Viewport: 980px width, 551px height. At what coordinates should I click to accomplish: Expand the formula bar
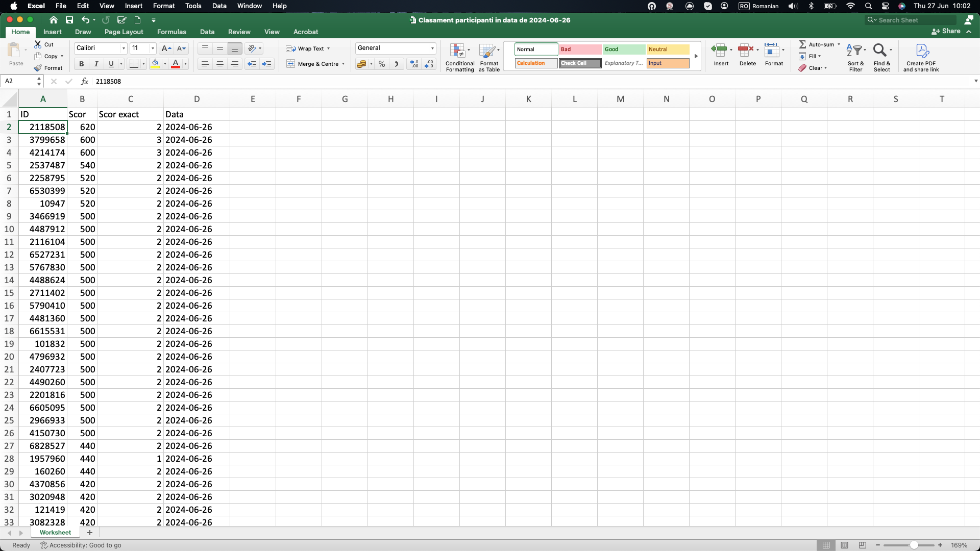click(x=976, y=81)
